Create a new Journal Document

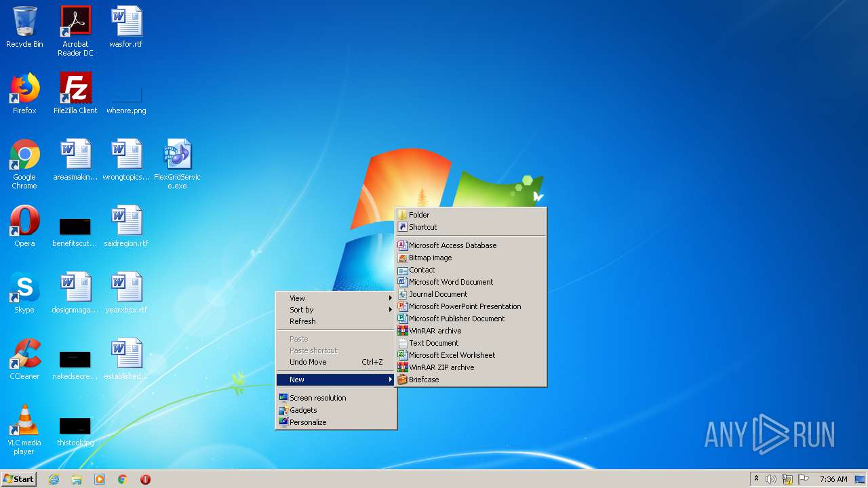tap(471, 294)
